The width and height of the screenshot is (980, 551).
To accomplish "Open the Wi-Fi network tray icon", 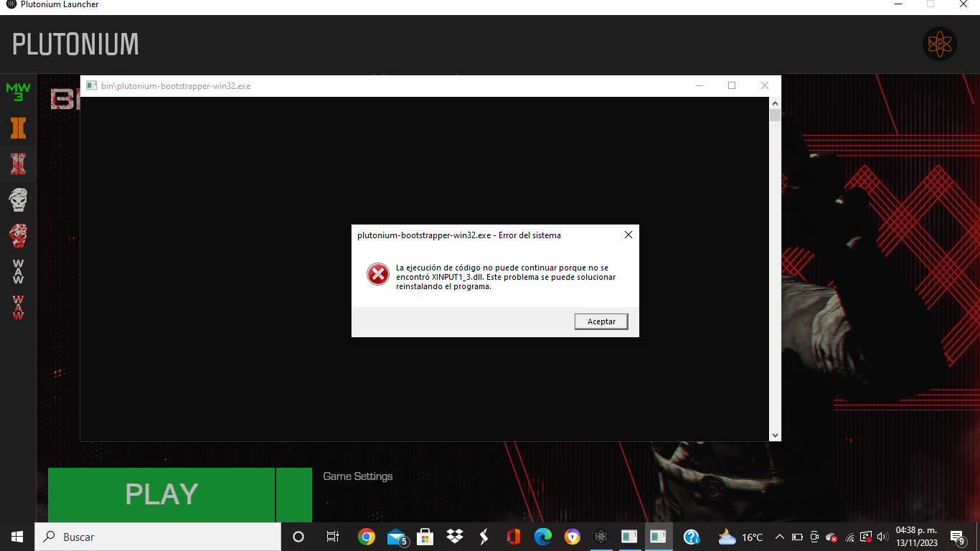I will [850, 537].
